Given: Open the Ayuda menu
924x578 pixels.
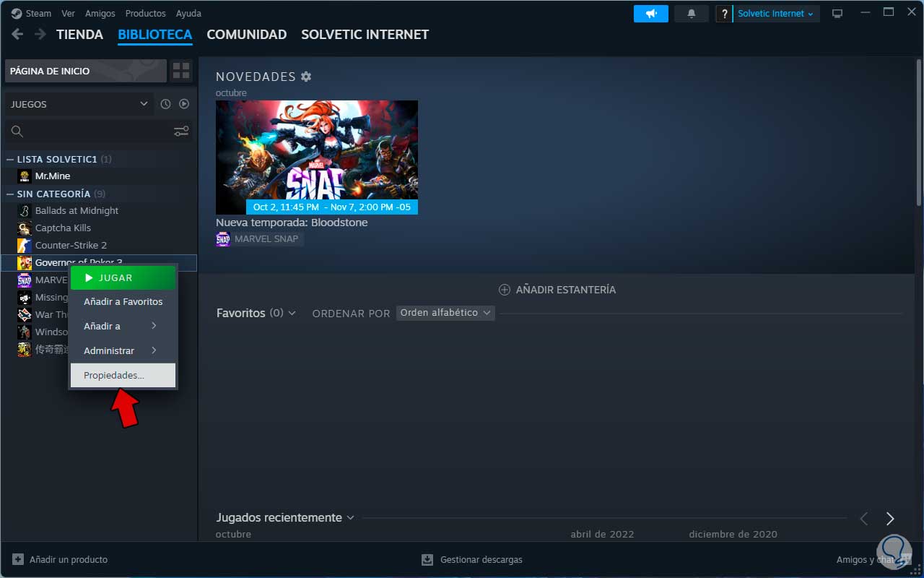Looking at the screenshot, I should coord(188,14).
